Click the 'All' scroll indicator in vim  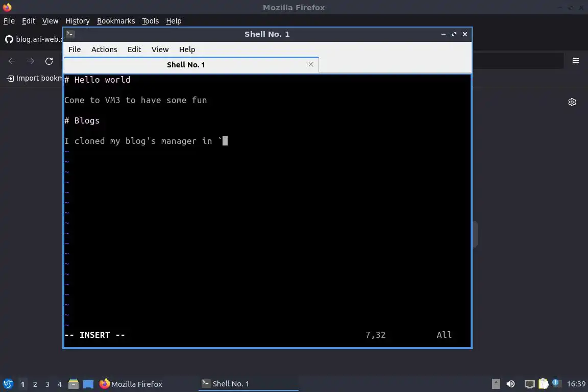[x=444, y=335]
